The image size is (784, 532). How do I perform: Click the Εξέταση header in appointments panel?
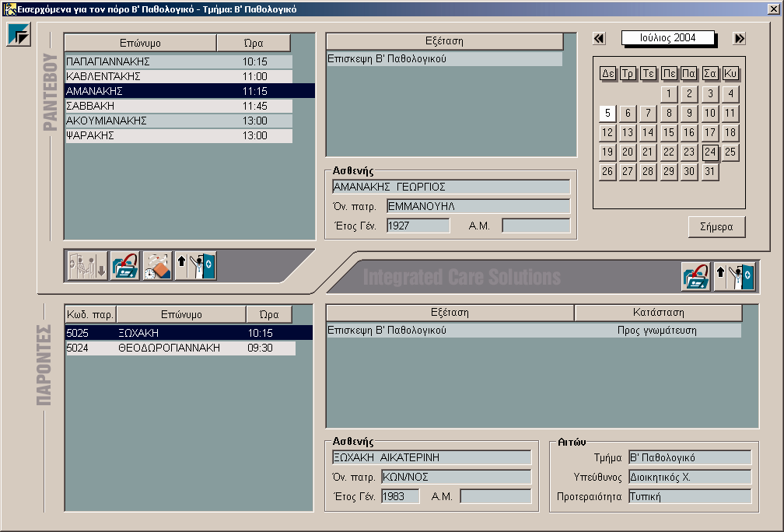[445, 41]
